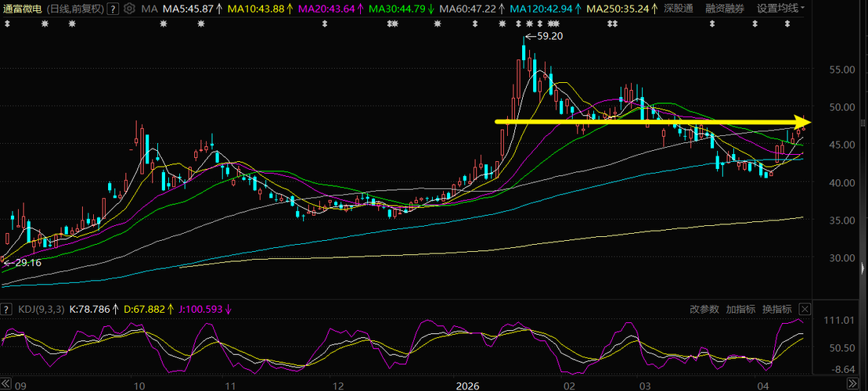This screenshot has height=391, width=868.
Task: Click 改参数 to edit KDJ parameters
Action: [704, 309]
